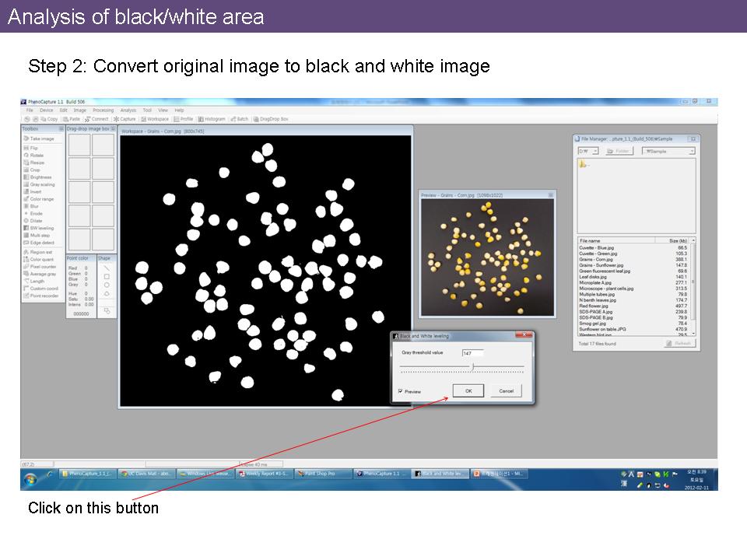Open the Processing menu

click(x=103, y=110)
